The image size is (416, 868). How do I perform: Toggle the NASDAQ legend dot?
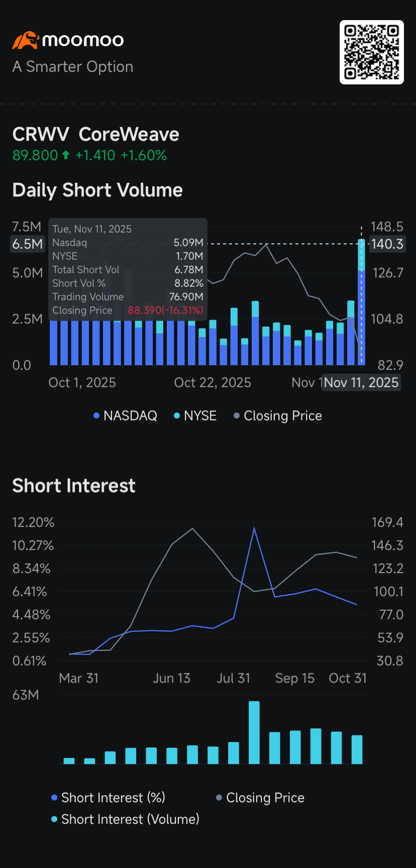pyautogui.click(x=96, y=415)
